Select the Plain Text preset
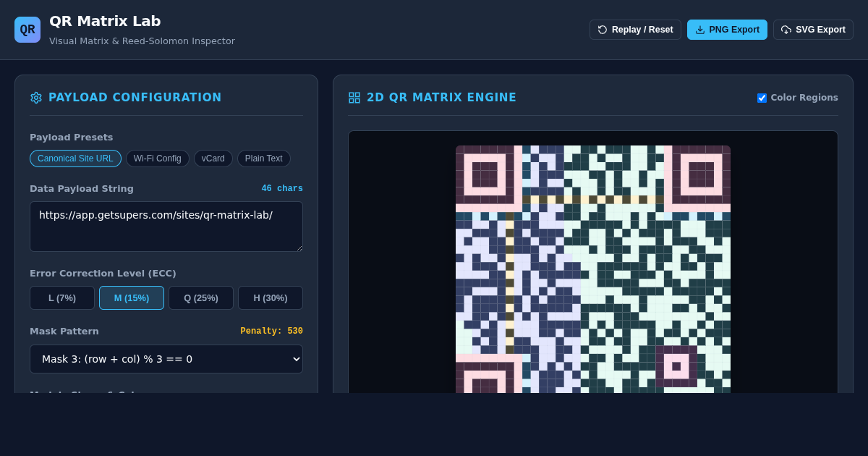 coord(264,159)
